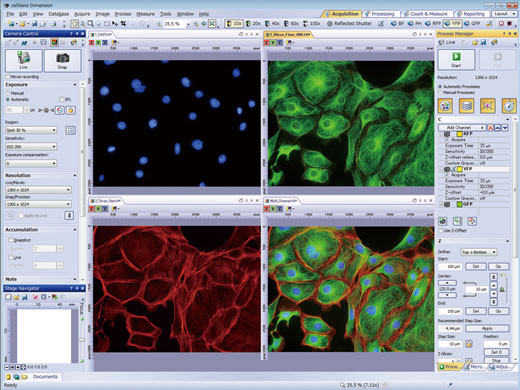
Task: Click the Live camera button in Camera Control
Action: tap(24, 60)
